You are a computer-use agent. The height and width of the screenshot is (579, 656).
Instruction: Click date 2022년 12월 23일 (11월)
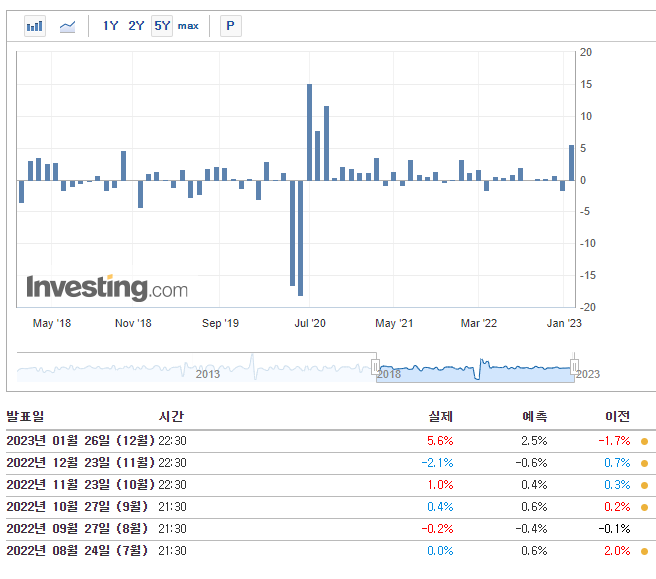(80, 463)
